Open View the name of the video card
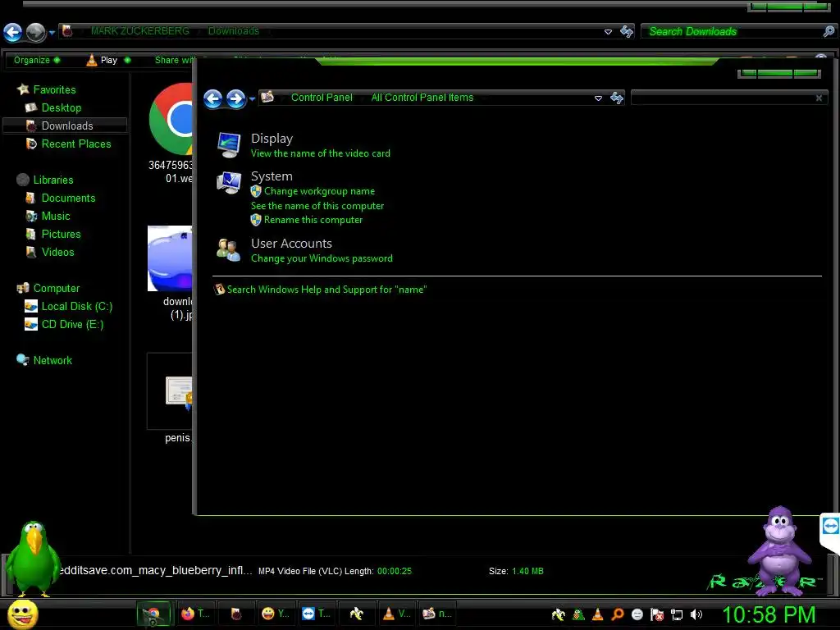 [321, 153]
